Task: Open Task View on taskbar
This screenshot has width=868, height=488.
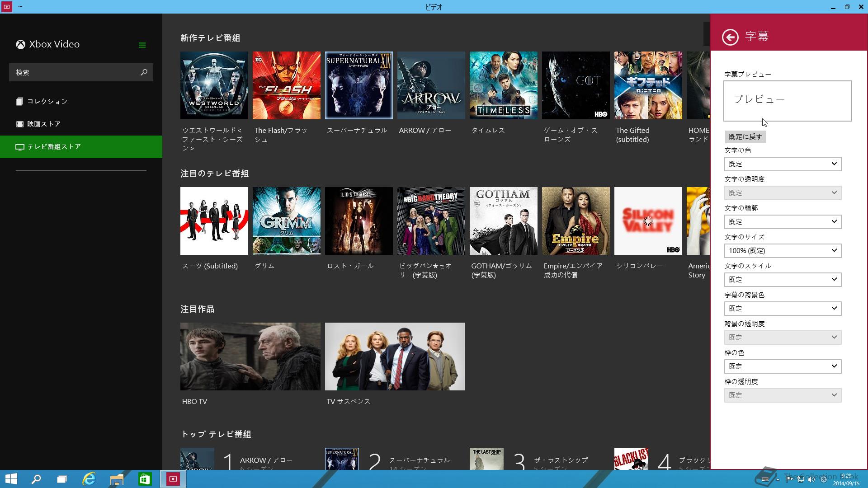Action: [x=62, y=479]
